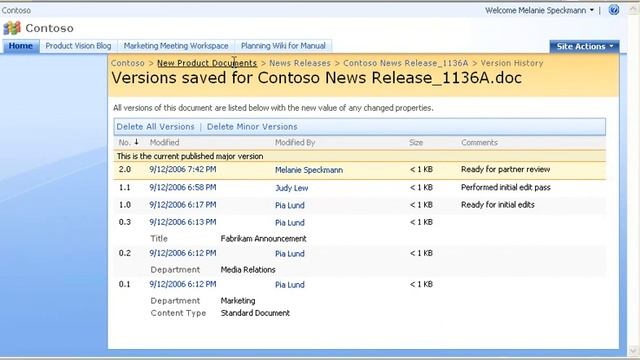Click Pia Lund for version 0.3
Viewport: 640px width, 360px height.
click(x=290, y=222)
